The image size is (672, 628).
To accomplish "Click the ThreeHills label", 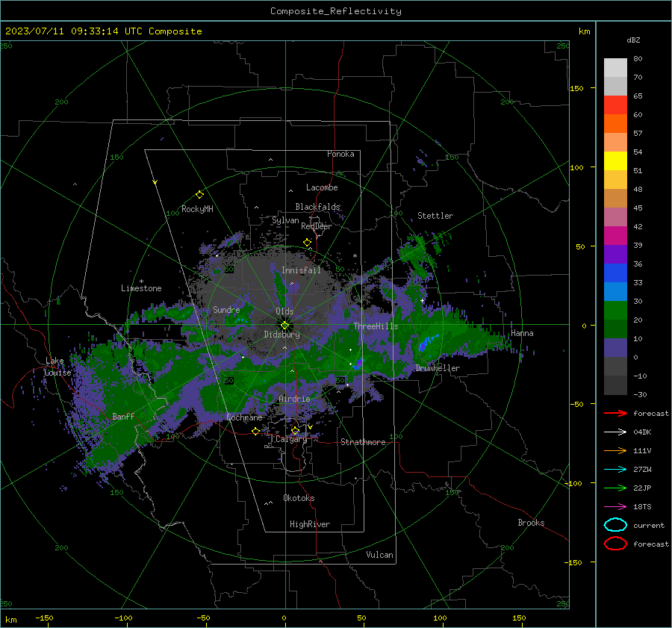I will [x=376, y=326].
